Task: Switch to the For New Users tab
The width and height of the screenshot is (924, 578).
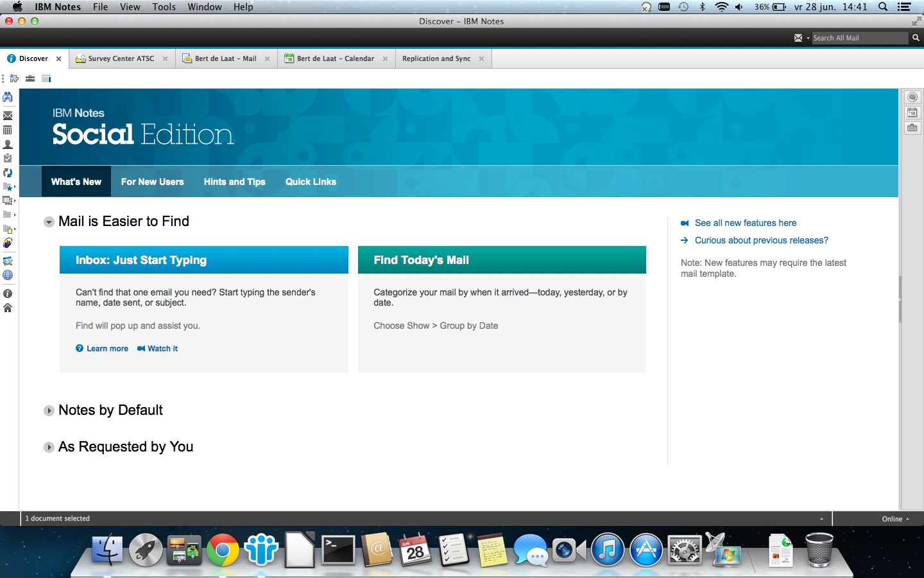Action: point(153,182)
